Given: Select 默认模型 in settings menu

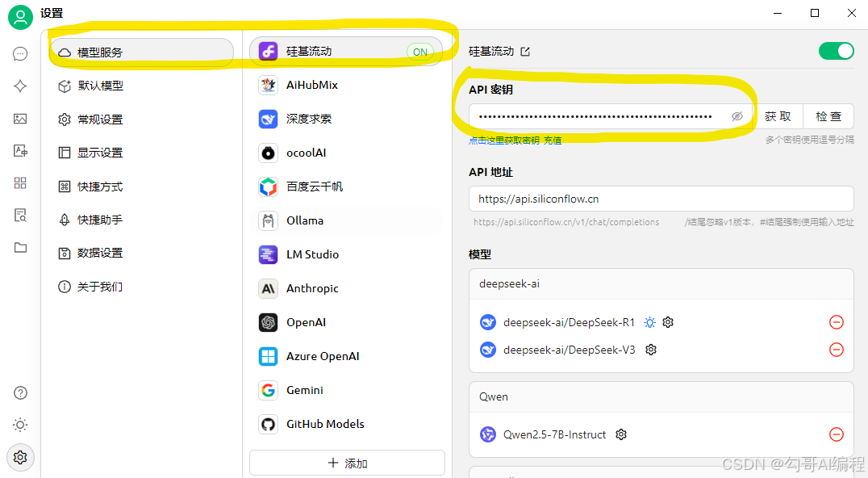Looking at the screenshot, I should [x=141, y=86].
